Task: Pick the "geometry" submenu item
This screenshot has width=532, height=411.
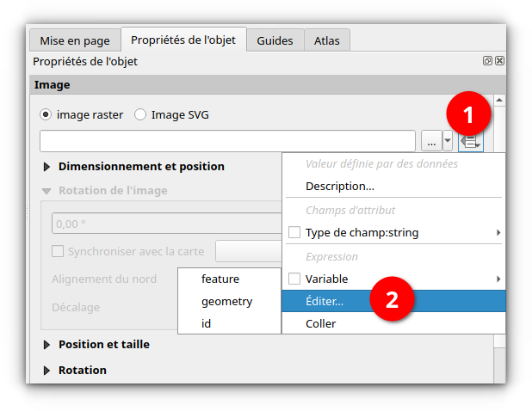Action: point(226,302)
